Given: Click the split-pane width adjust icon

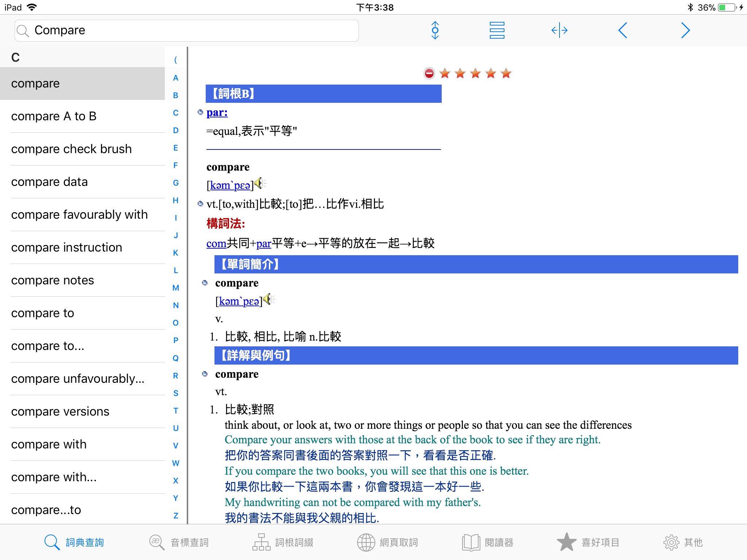Looking at the screenshot, I should pos(559,30).
